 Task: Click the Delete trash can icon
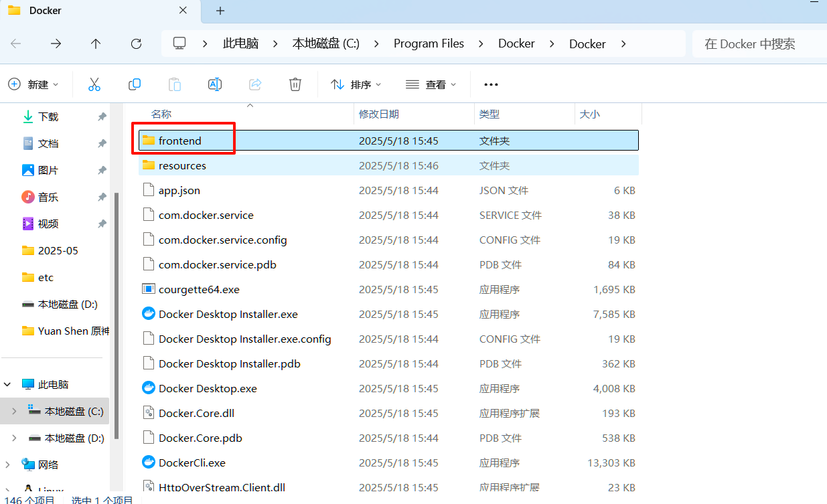click(295, 84)
